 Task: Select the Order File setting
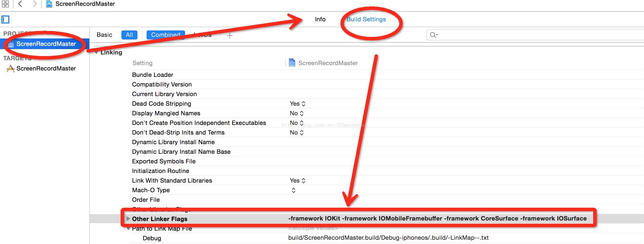coord(146,200)
